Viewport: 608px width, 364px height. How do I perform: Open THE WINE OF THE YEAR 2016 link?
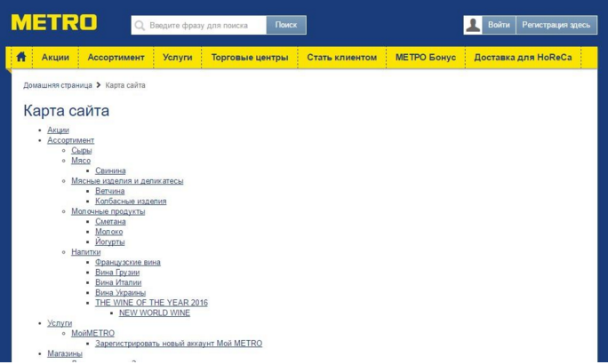pyautogui.click(x=152, y=303)
